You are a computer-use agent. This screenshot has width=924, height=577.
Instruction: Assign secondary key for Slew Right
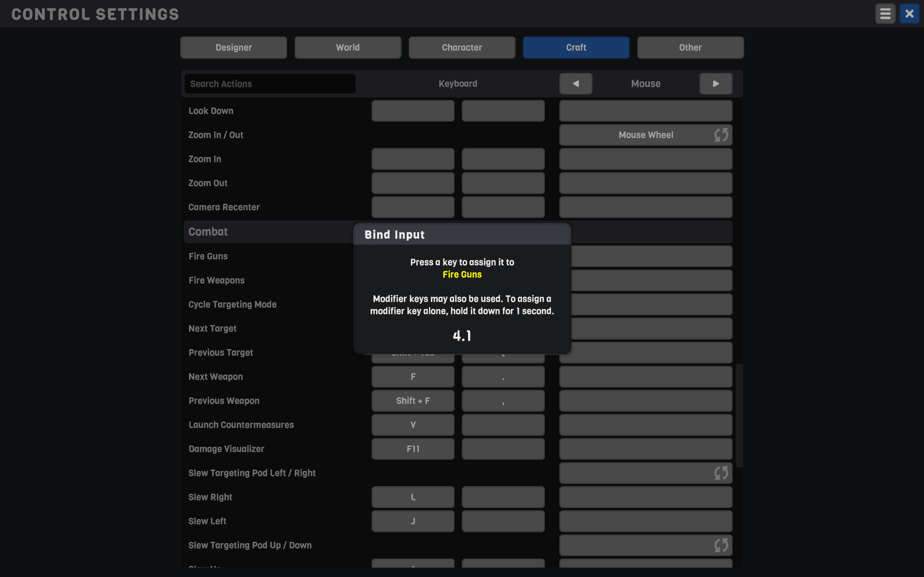pos(503,497)
